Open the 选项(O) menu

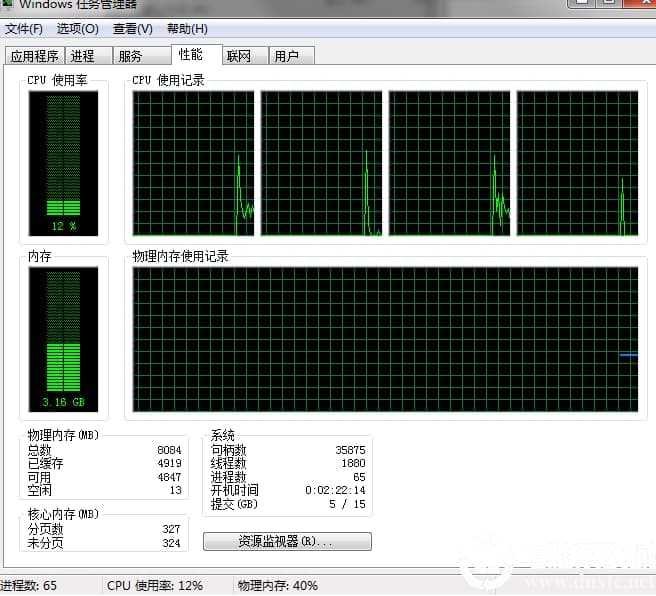[77, 29]
